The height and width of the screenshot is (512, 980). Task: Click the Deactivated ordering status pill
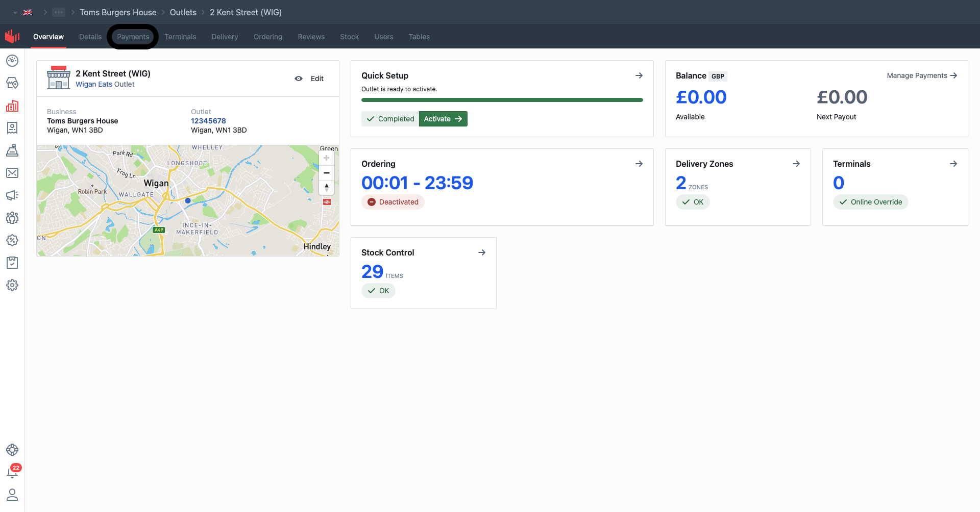click(393, 202)
